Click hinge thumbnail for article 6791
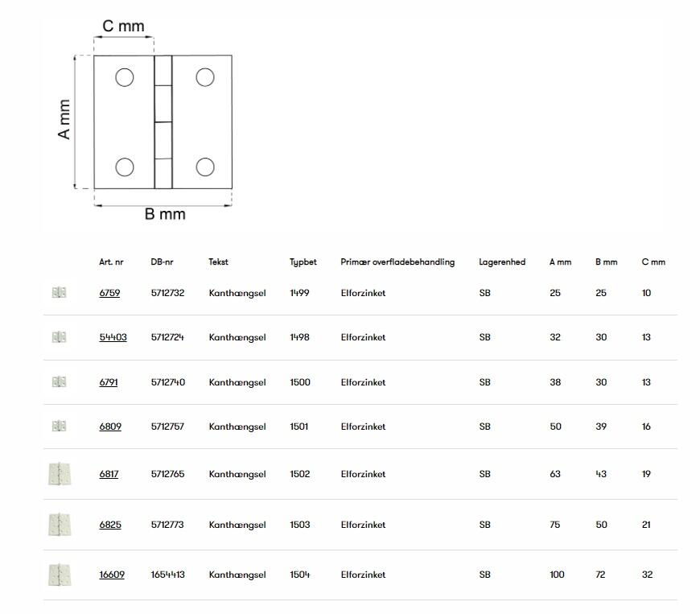The image size is (700, 614). [59, 381]
